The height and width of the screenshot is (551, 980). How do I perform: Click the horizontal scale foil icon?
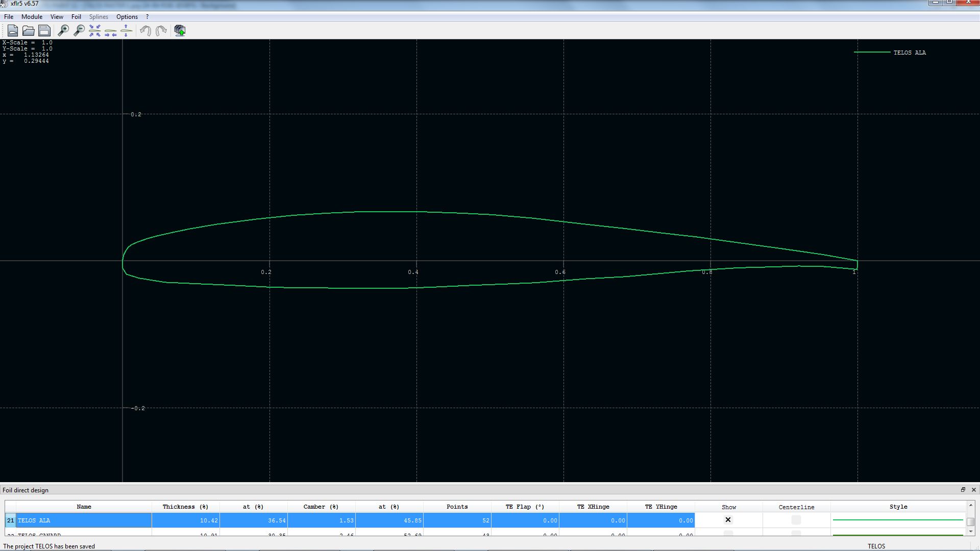[111, 31]
